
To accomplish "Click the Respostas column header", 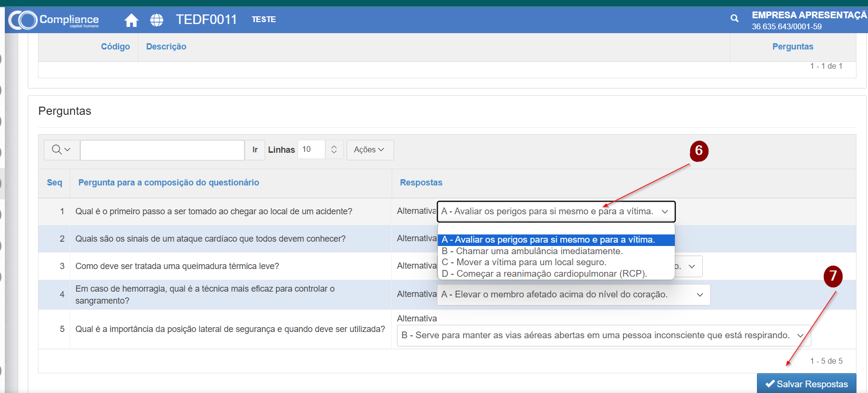I will (421, 183).
